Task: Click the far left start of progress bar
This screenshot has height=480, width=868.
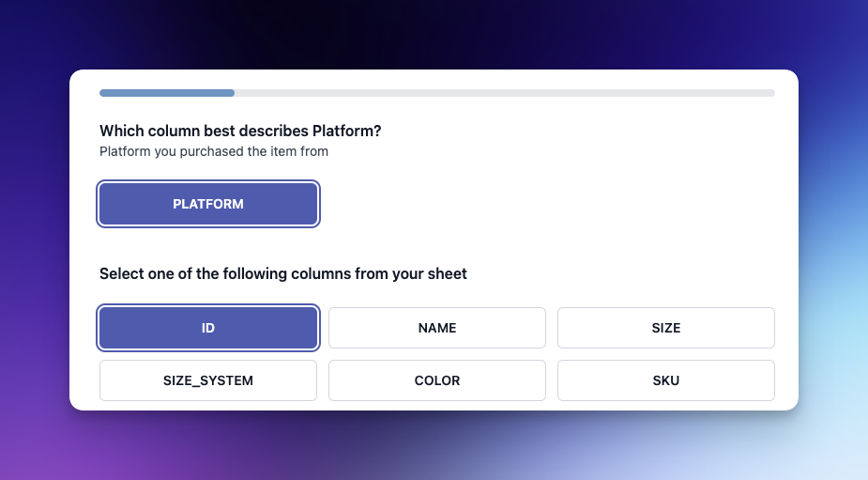Action: tap(103, 93)
